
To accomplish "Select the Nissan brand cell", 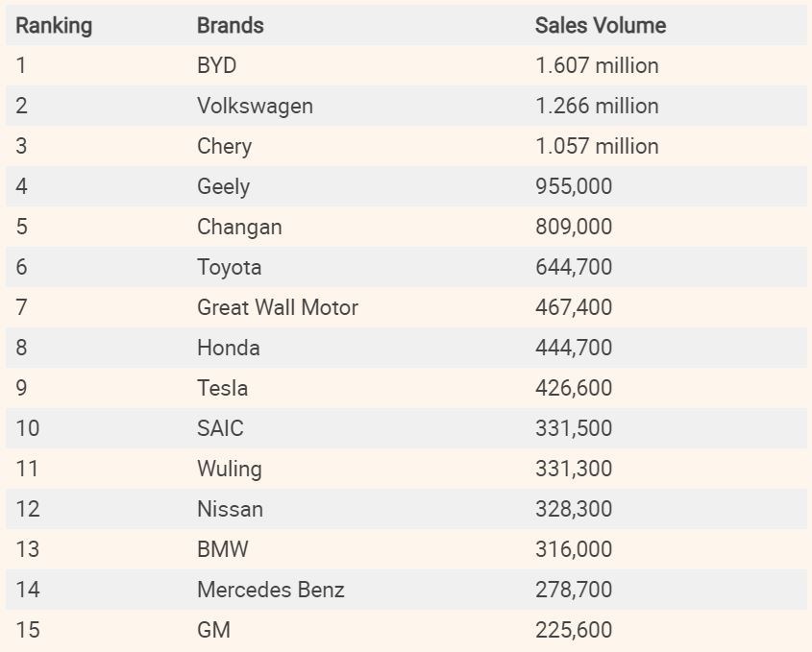I will click(230, 510).
